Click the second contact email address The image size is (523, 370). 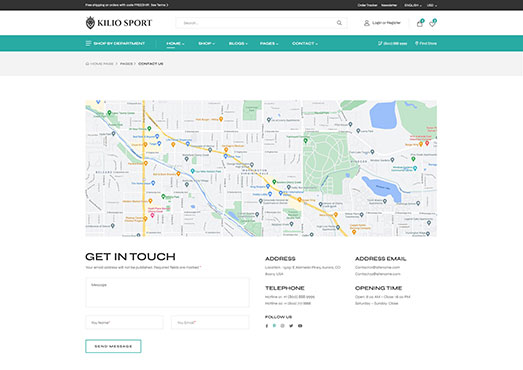[x=378, y=274]
